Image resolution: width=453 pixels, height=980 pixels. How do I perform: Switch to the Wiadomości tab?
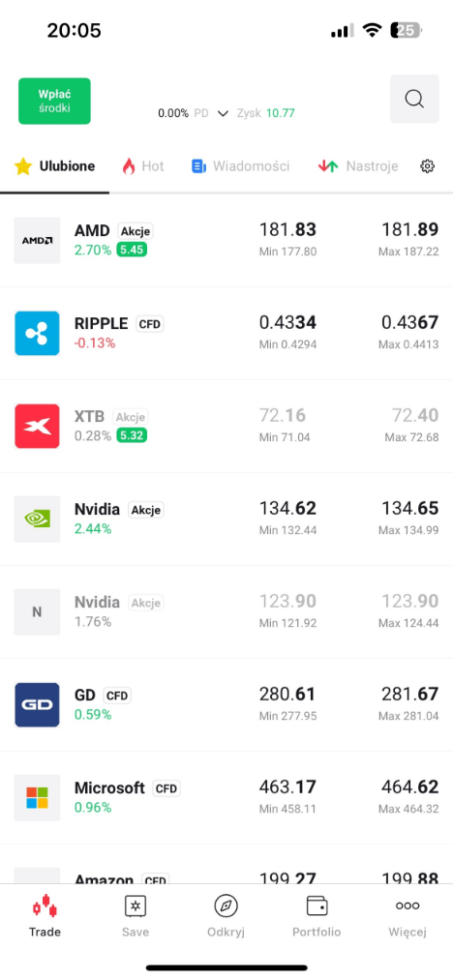coord(241,166)
